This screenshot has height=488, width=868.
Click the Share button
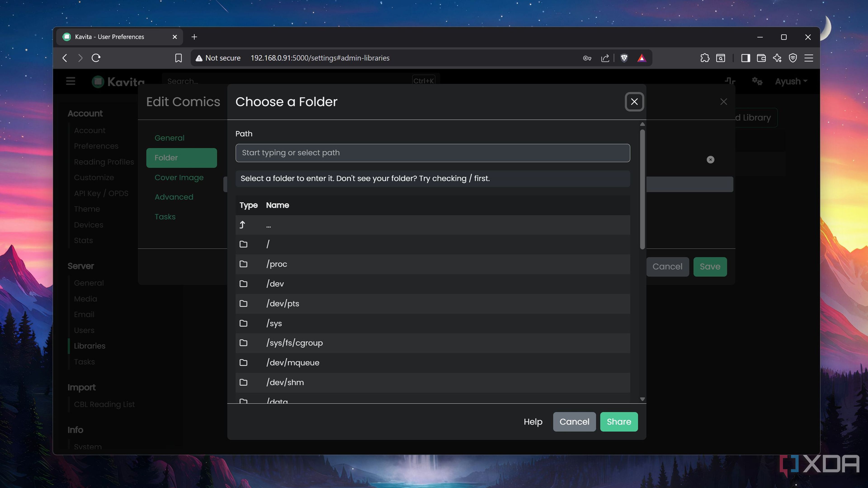[619, 422]
